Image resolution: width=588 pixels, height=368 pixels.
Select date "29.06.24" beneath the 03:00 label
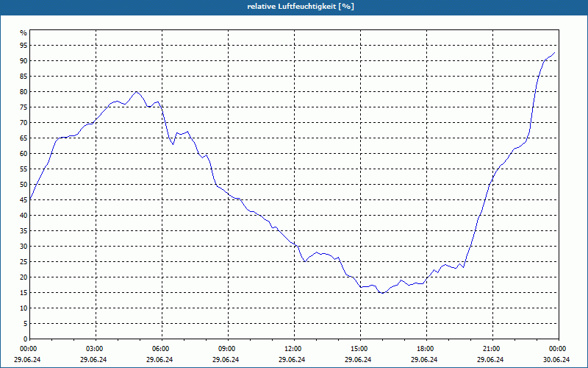[93, 360]
